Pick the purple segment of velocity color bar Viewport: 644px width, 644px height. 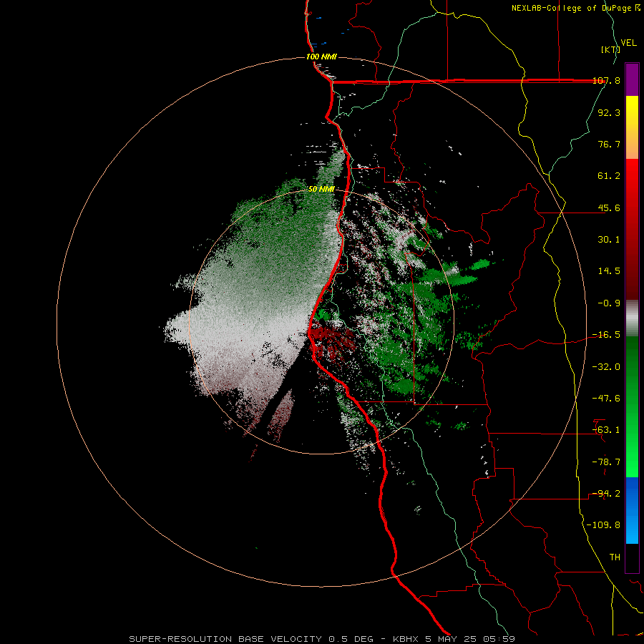[632, 79]
